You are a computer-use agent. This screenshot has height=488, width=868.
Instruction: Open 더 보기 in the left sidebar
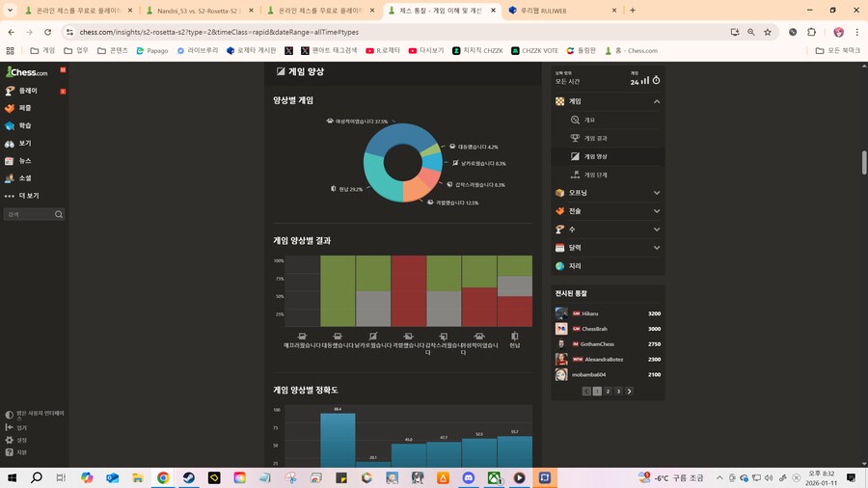(29, 196)
